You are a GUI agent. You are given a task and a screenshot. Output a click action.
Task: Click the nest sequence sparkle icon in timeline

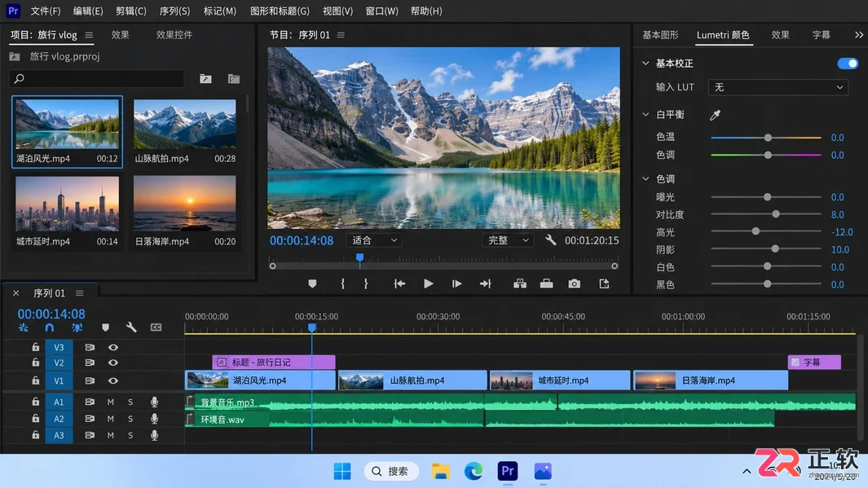(x=24, y=328)
